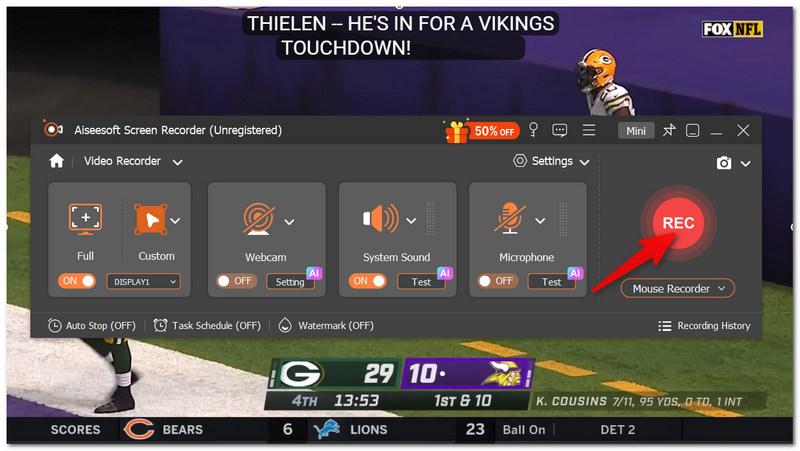Click the Microphone volume level meter
Screen dimensions: 800x451
[563, 219]
